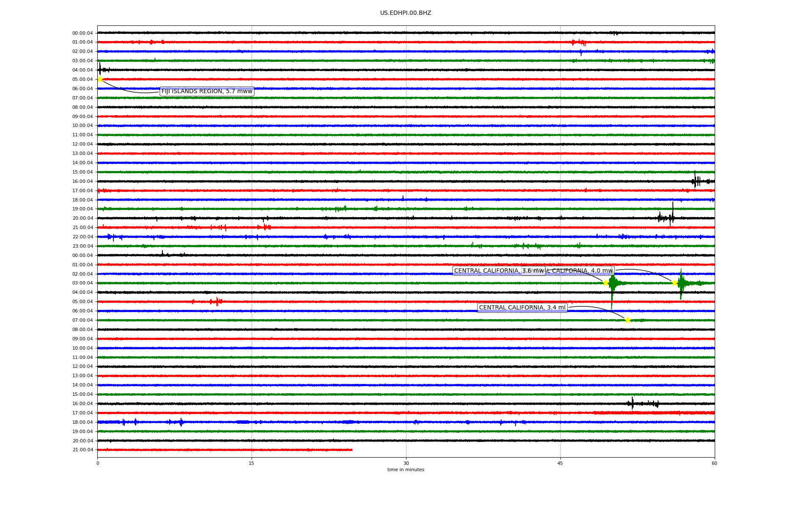
Task: Select the FIJI ISLANDS REGION, 5.7 mww label
Action: click(207, 91)
